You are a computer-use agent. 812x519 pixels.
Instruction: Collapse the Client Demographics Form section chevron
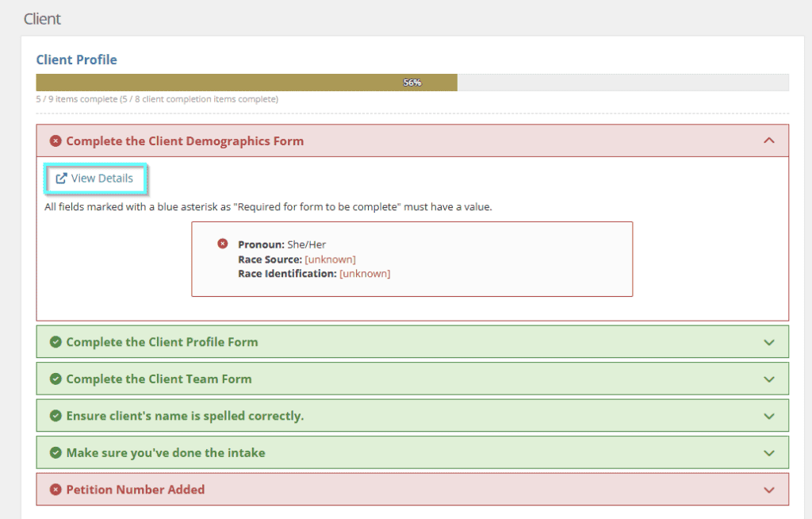click(x=769, y=140)
